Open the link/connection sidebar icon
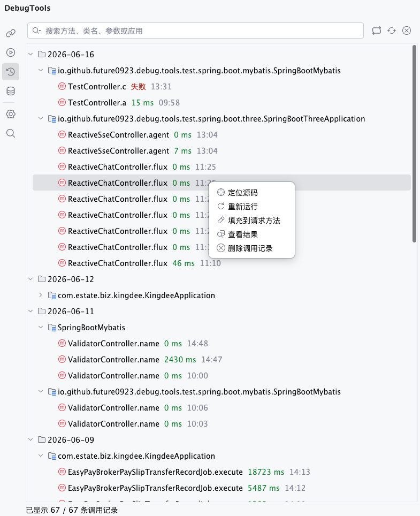The width and height of the screenshot is (420, 516). tap(11, 33)
